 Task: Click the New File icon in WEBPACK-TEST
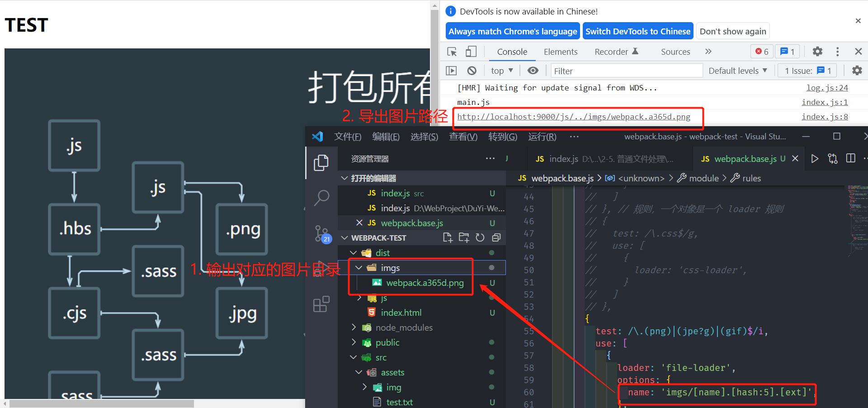448,237
